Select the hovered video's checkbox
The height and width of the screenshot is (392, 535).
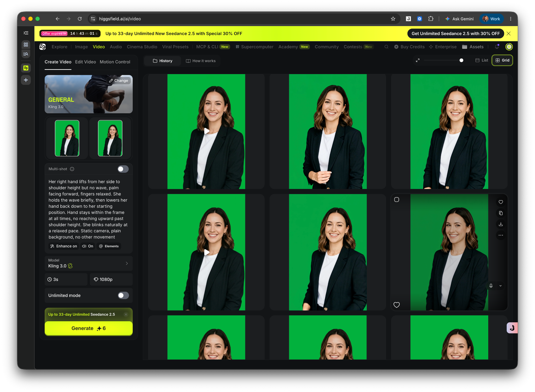[x=397, y=200]
